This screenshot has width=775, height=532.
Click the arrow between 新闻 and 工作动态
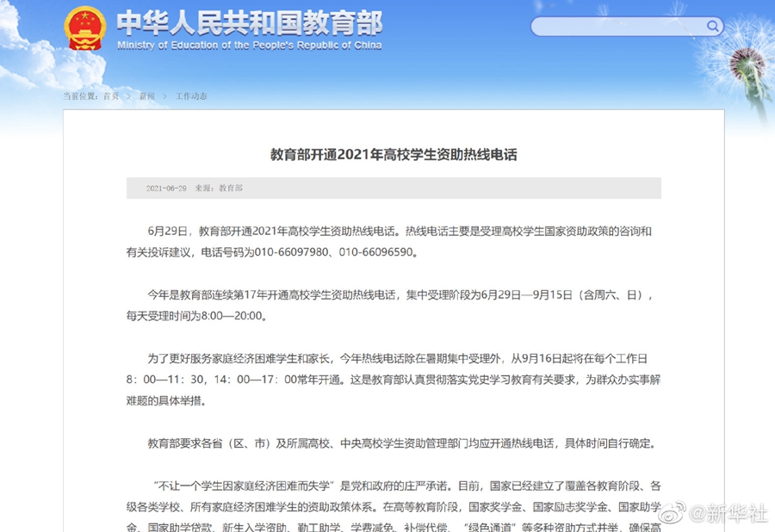pos(165,96)
